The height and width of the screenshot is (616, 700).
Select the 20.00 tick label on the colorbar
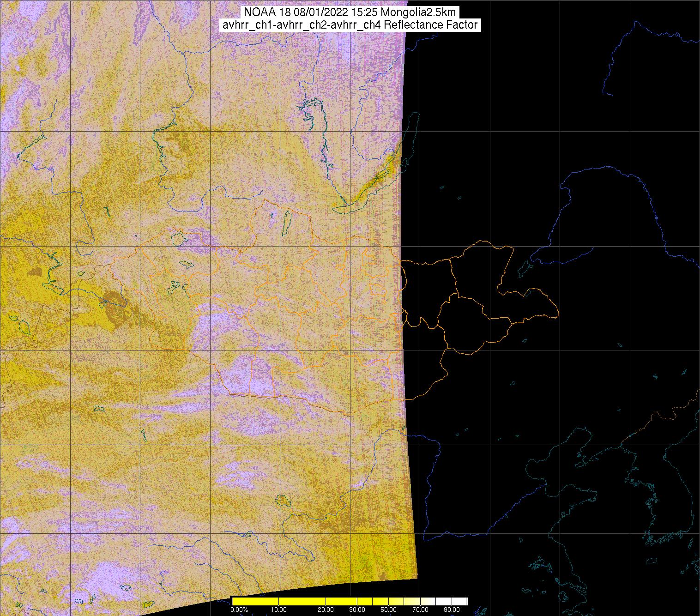(x=326, y=610)
